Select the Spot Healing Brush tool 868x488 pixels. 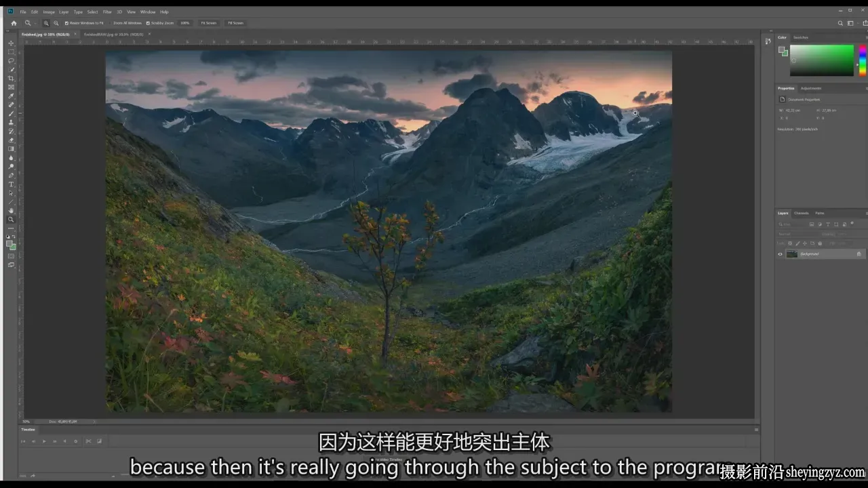pyautogui.click(x=11, y=105)
